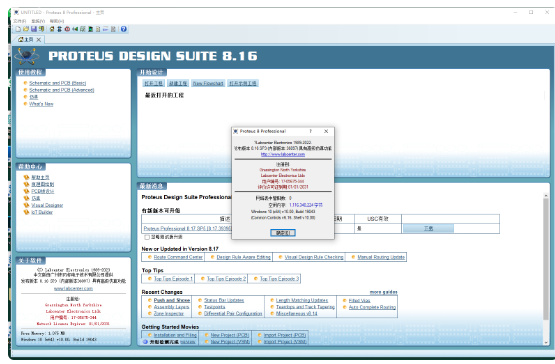
Task: Open PCB Layout from the toolbar
Action: [x=67, y=29]
